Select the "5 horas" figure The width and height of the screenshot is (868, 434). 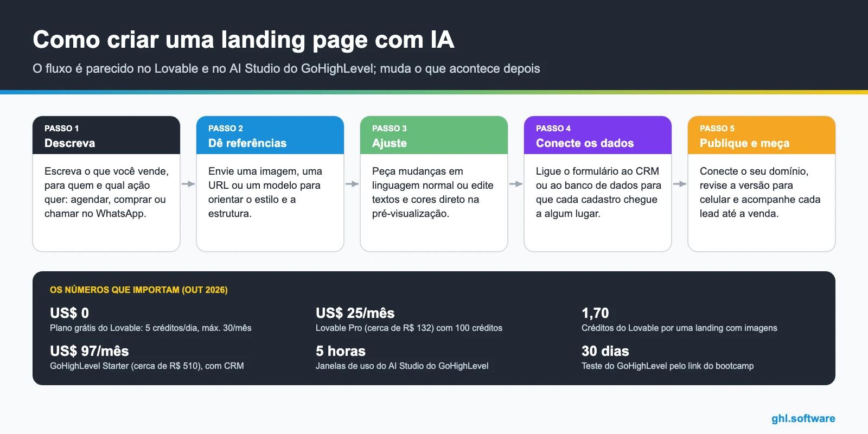pos(341,351)
